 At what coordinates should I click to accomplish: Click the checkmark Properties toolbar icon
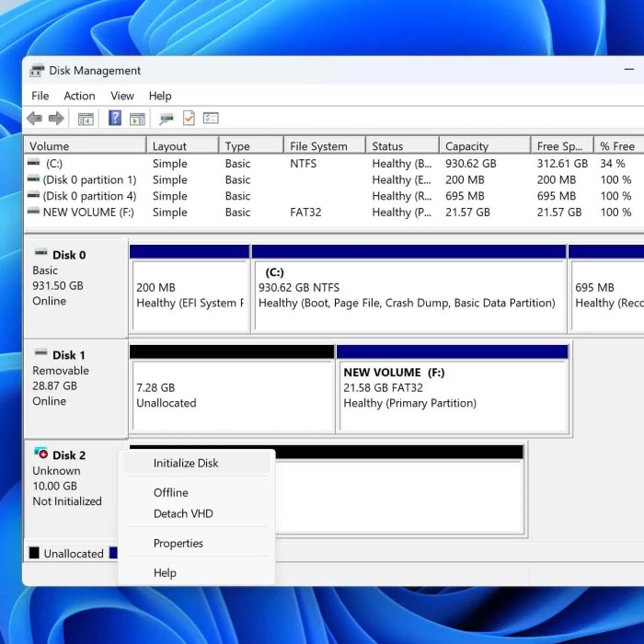[x=189, y=119]
